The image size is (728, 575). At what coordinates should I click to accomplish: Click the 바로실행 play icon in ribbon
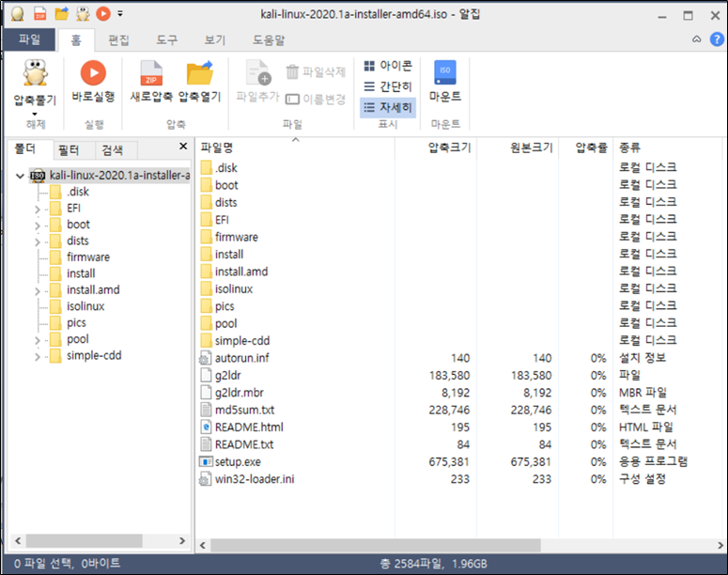pyautogui.click(x=93, y=72)
